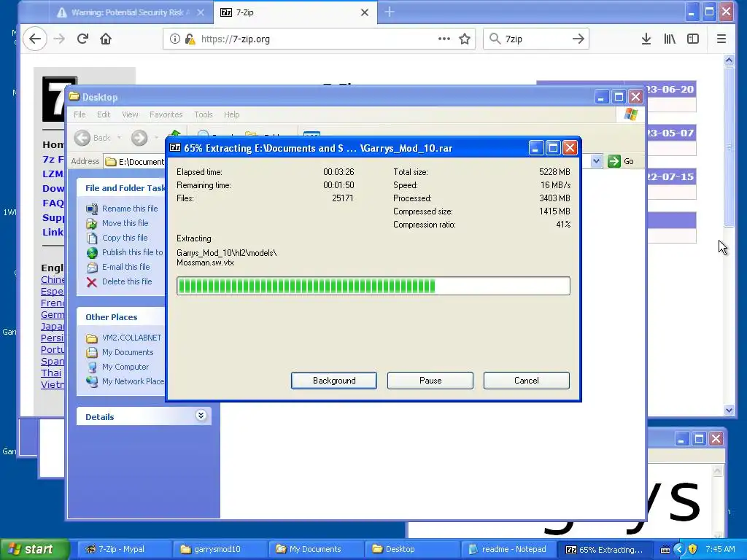
Task: Open My Computer in Other Places
Action: point(125,367)
